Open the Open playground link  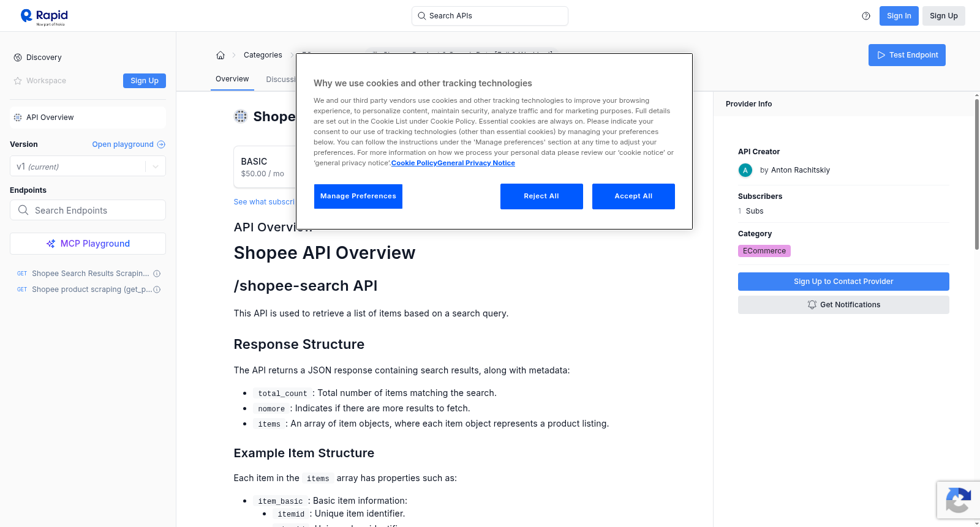coord(129,144)
